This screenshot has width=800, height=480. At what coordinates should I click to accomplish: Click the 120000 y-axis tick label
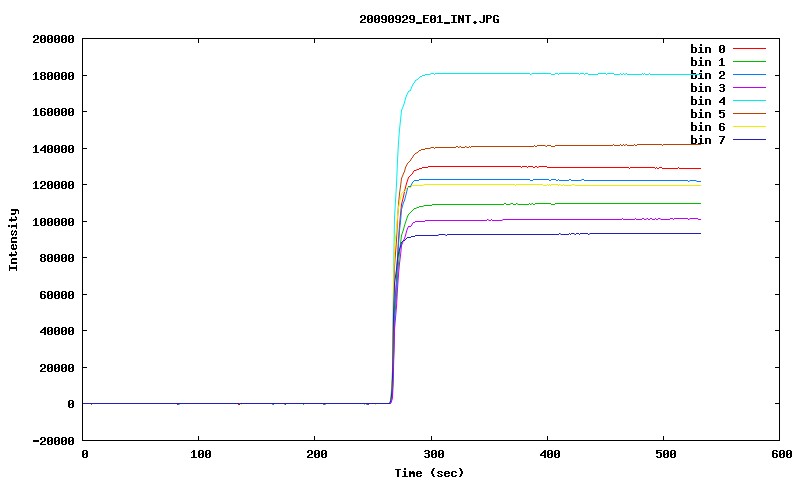pyautogui.click(x=53, y=185)
